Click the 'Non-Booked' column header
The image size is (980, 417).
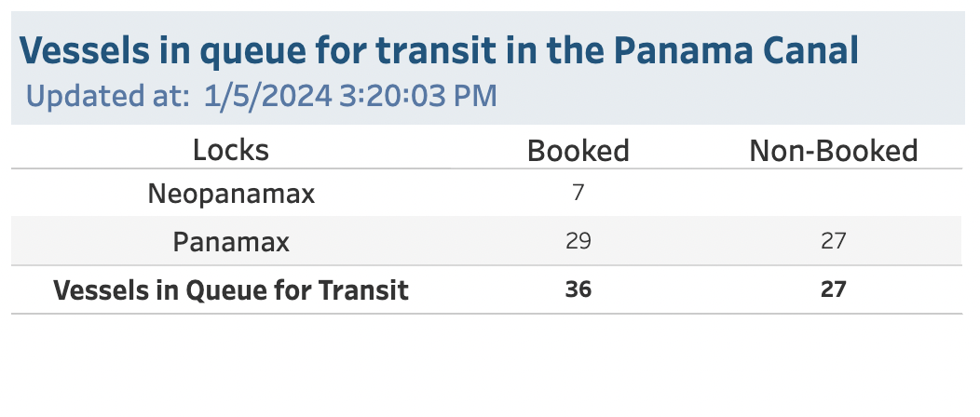point(833,151)
